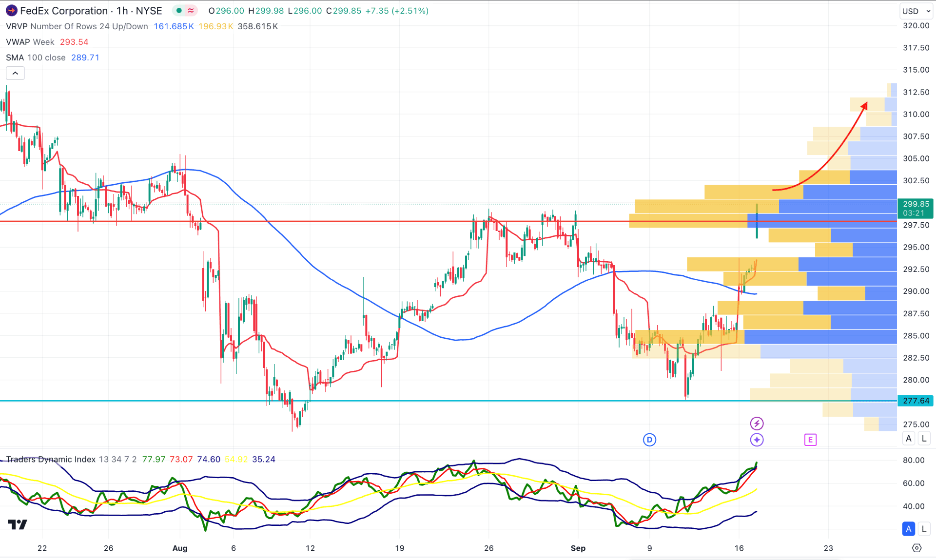Click the TDI value 74.60 in blue
The height and width of the screenshot is (560, 936).
click(209, 459)
